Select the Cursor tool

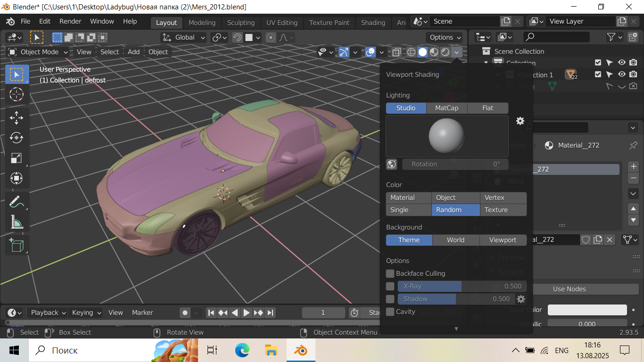click(x=17, y=94)
